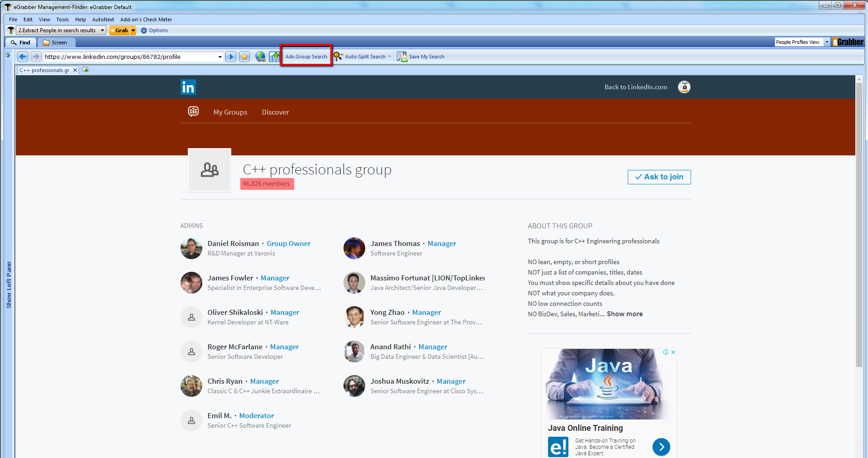Open the URL address dropdown arrow
Viewport: 868px width, 458px height.
220,57
